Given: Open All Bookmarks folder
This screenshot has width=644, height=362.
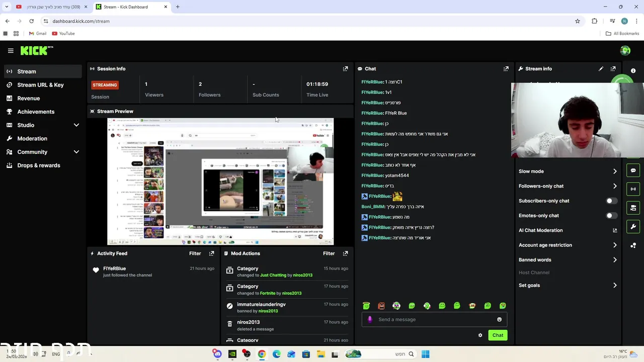Looking at the screenshot, I should tap(622, 34).
